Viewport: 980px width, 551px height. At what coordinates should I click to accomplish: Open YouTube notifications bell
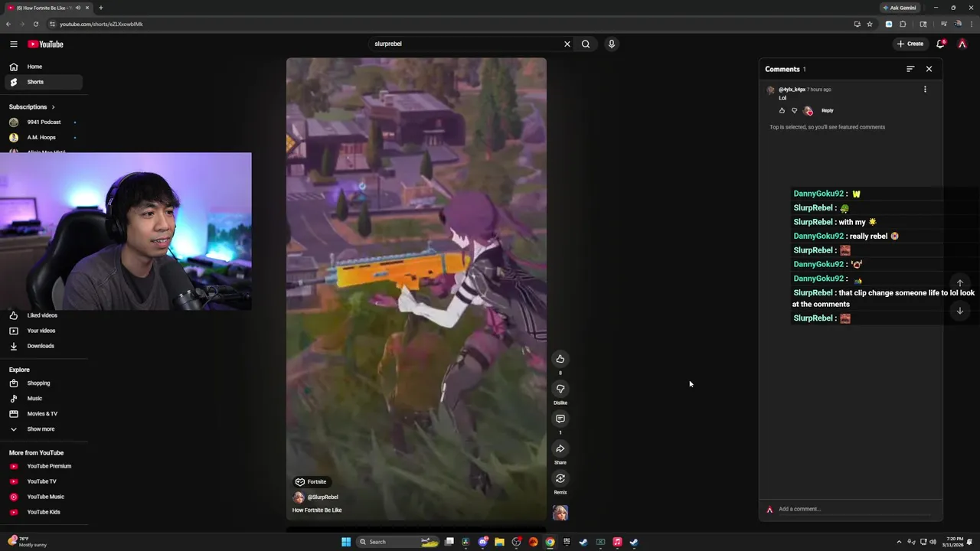coord(941,44)
